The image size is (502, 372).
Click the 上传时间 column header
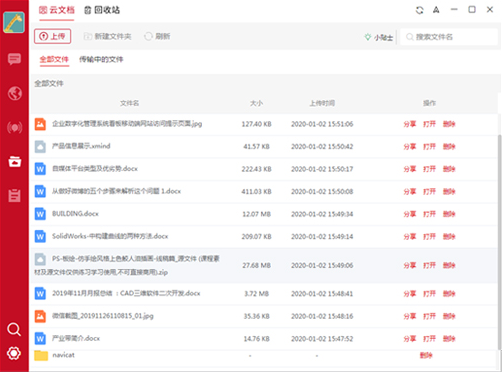pos(322,103)
